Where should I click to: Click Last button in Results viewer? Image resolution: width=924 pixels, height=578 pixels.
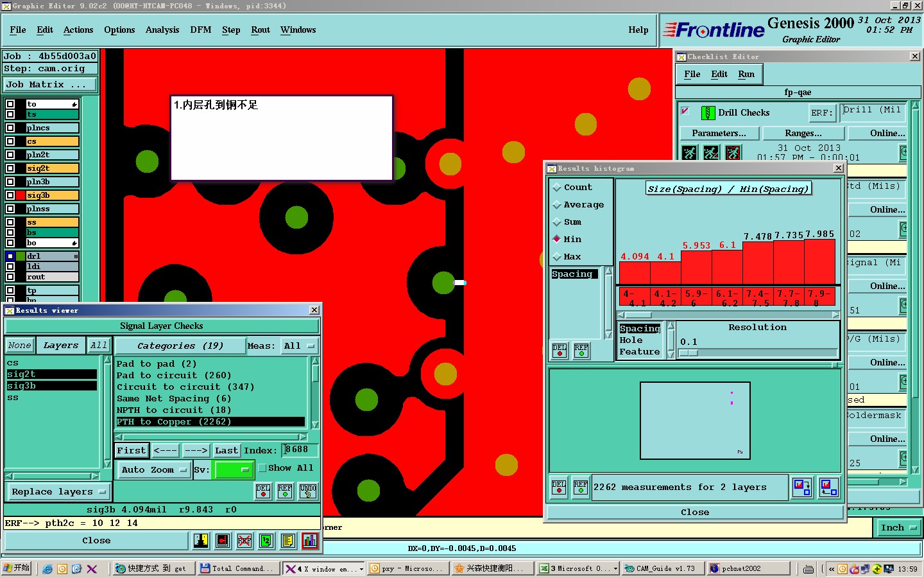[x=227, y=451]
